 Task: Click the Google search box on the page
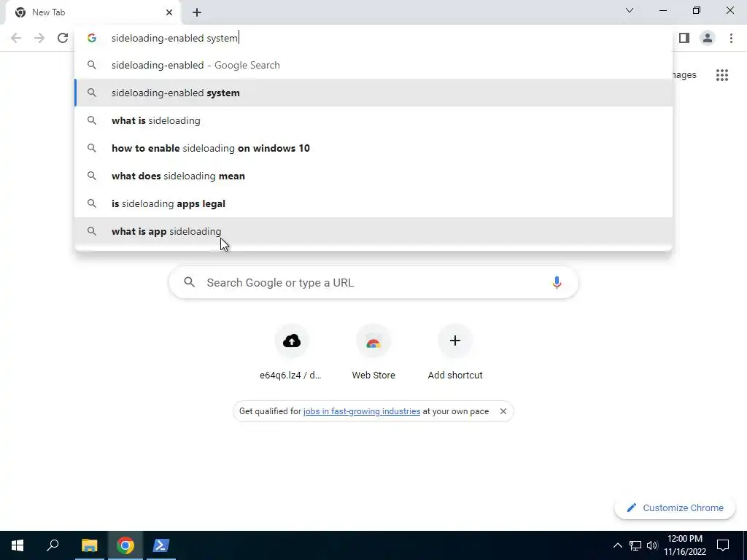click(x=373, y=282)
